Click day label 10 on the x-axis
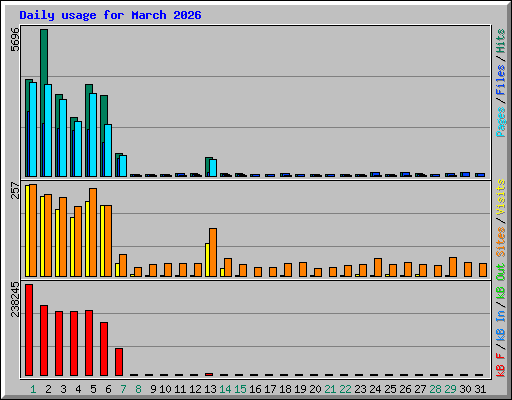The width and height of the screenshot is (512, 400). point(165,389)
